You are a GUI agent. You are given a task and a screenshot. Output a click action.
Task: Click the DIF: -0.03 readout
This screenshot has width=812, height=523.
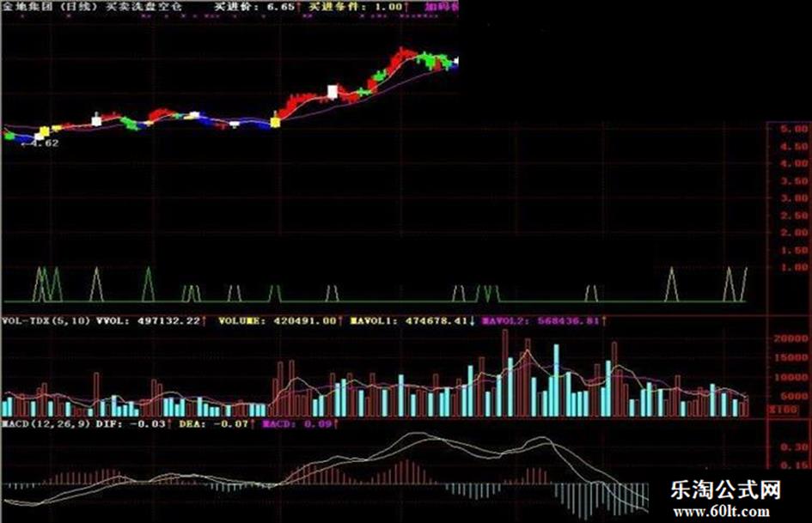point(131,424)
